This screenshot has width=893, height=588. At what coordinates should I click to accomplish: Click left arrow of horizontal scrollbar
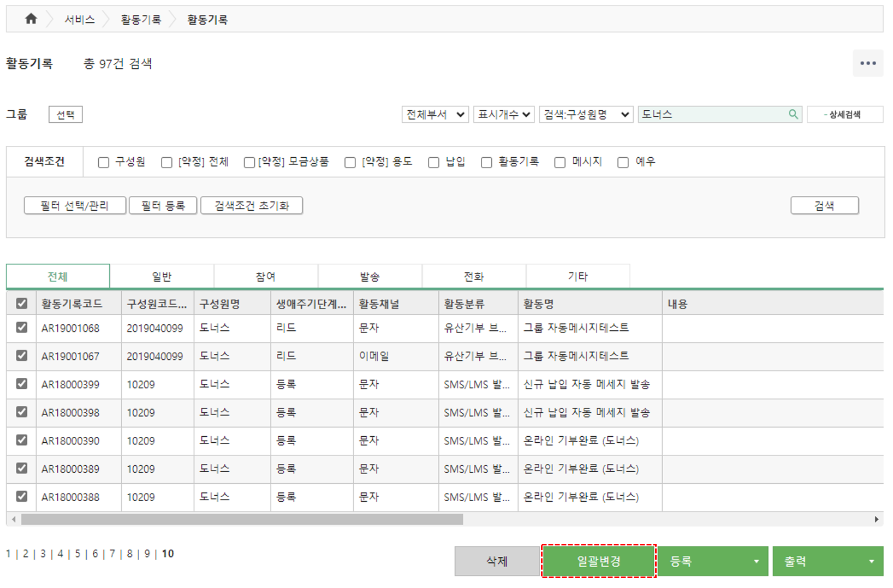click(x=14, y=519)
